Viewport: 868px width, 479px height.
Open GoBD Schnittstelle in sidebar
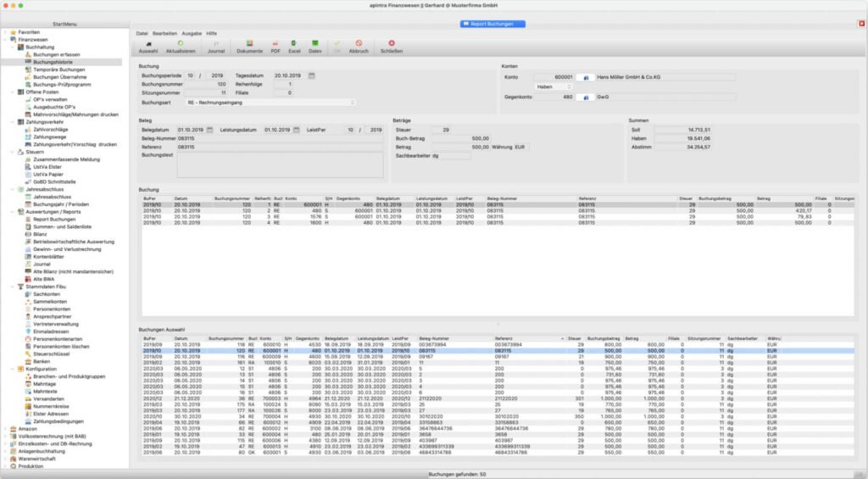pyautogui.click(x=54, y=182)
